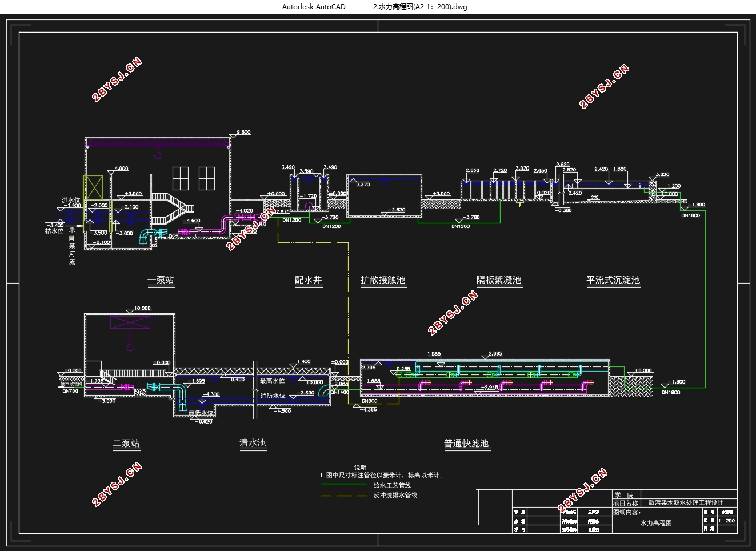
Task: Click elevation '-4.600' near pump pipe
Action: coord(191,221)
